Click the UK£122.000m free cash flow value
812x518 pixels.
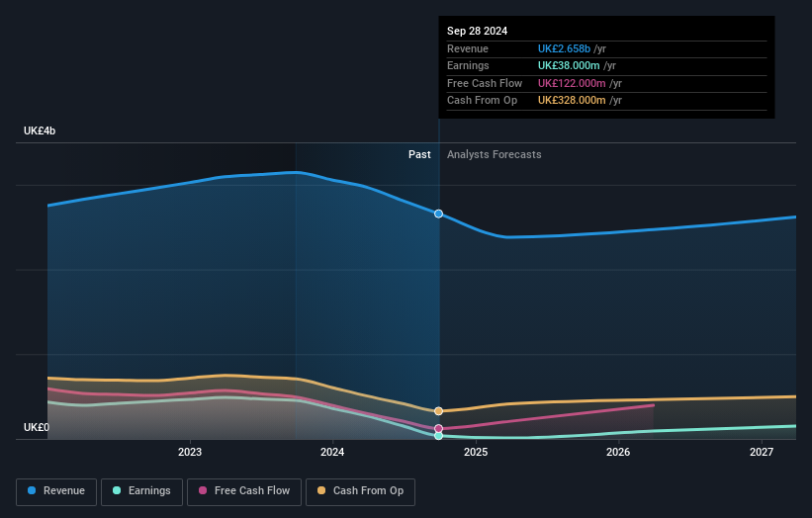point(572,83)
